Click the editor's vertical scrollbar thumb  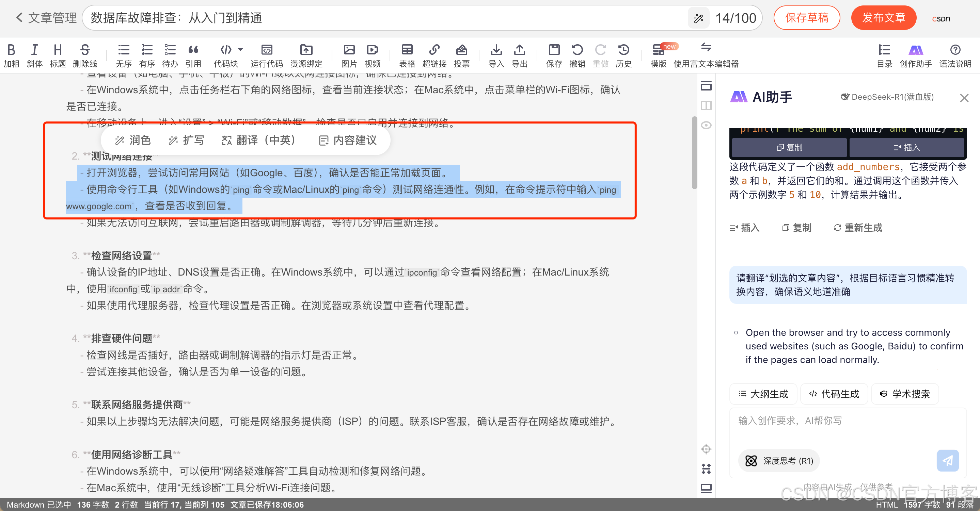click(x=694, y=152)
